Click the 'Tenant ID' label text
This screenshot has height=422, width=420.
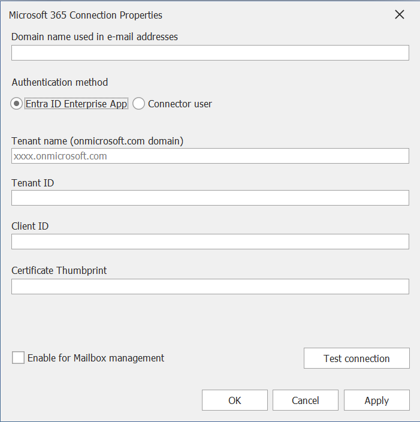click(x=33, y=183)
